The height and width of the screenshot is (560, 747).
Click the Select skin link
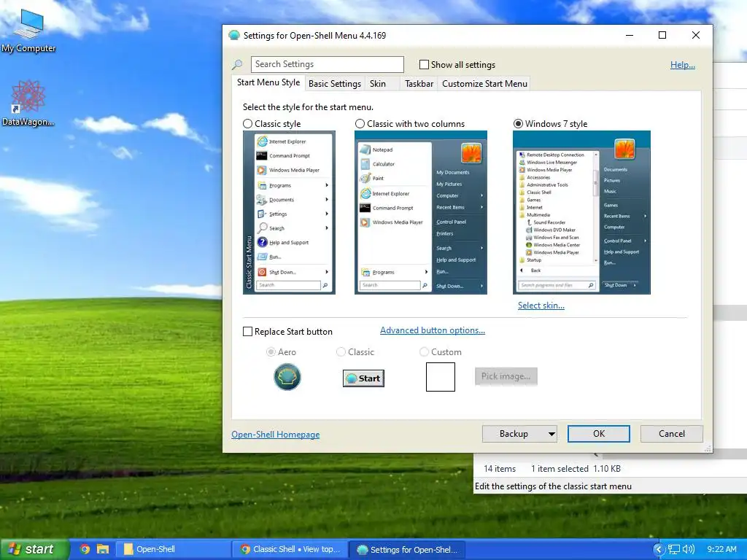[541, 306]
